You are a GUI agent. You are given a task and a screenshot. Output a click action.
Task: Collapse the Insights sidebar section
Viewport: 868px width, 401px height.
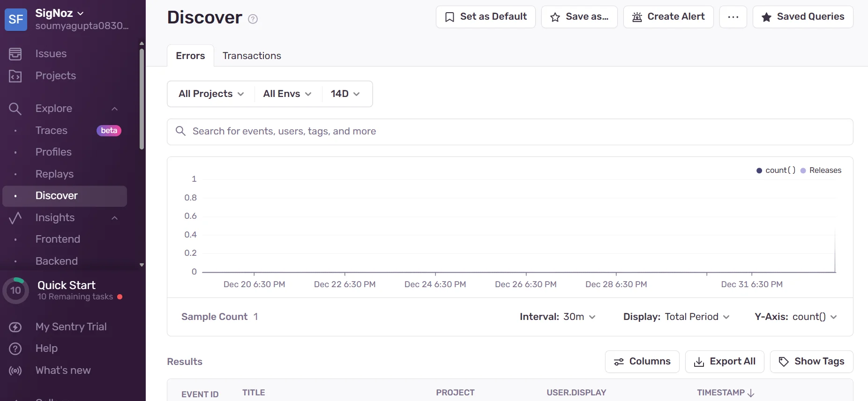pyautogui.click(x=114, y=218)
